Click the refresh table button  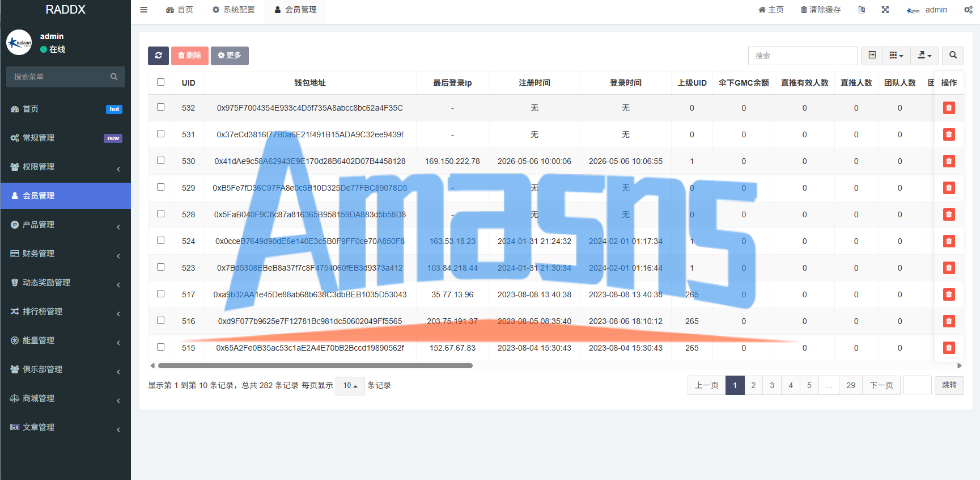158,56
